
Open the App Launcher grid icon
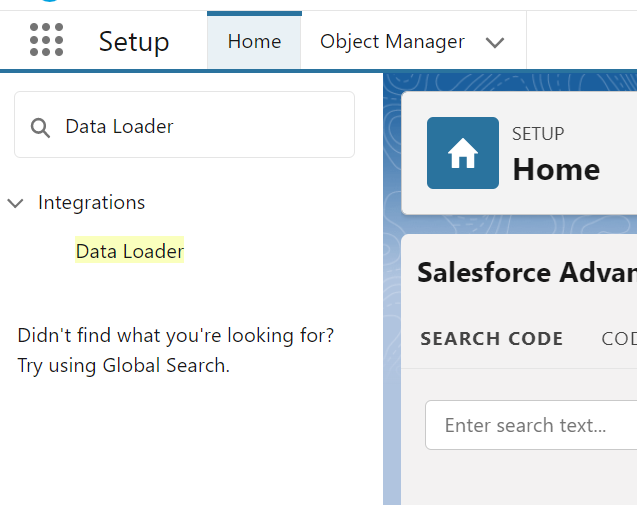pyautogui.click(x=46, y=41)
